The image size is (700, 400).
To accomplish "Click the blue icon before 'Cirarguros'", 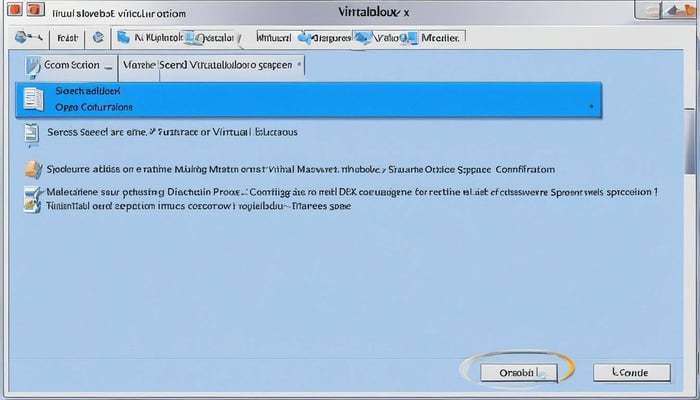I will coord(304,38).
